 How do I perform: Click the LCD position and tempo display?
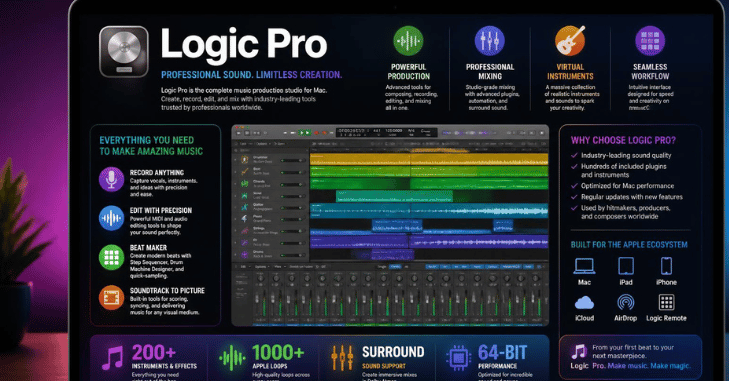386,133
